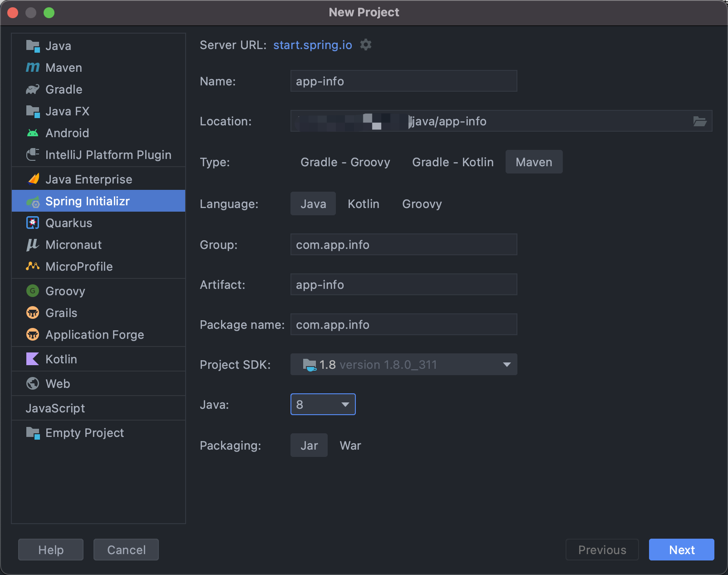Click the Name input field
This screenshot has height=575, width=728.
pos(404,81)
